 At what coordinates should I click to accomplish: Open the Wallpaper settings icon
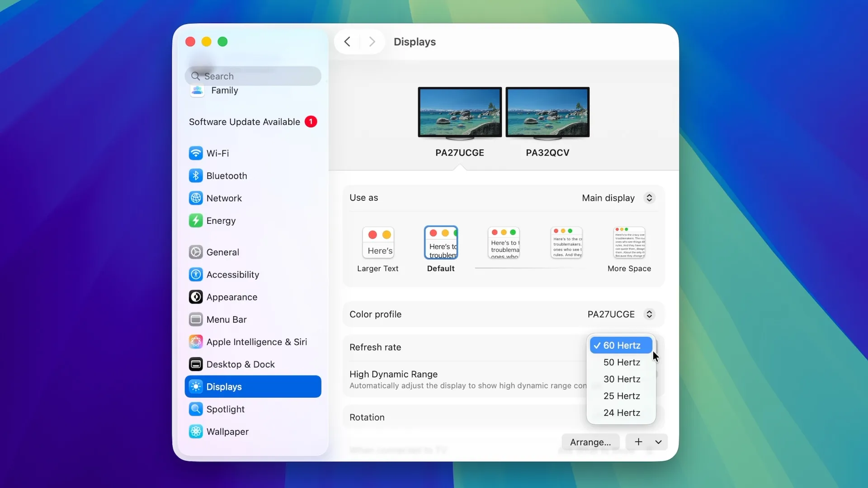(x=195, y=432)
